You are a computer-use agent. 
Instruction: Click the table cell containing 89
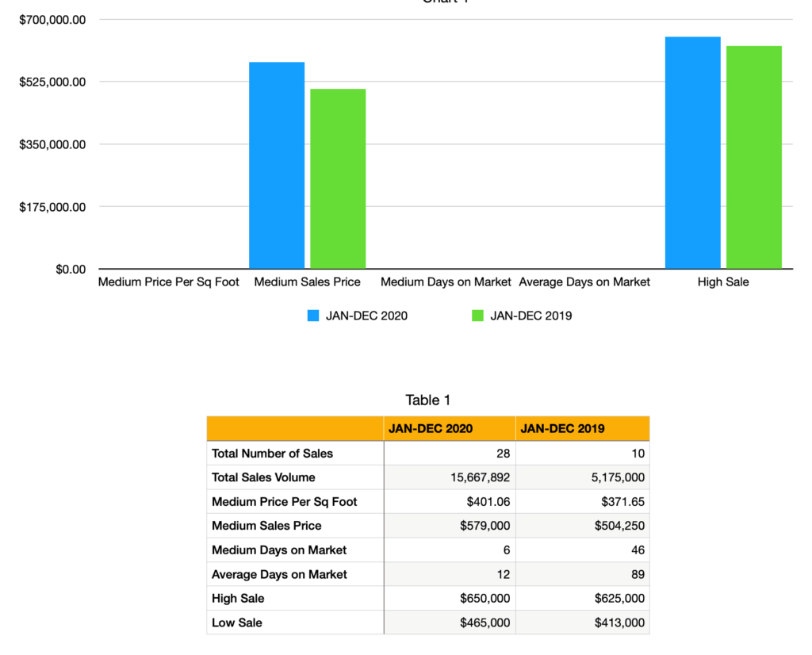click(583, 574)
